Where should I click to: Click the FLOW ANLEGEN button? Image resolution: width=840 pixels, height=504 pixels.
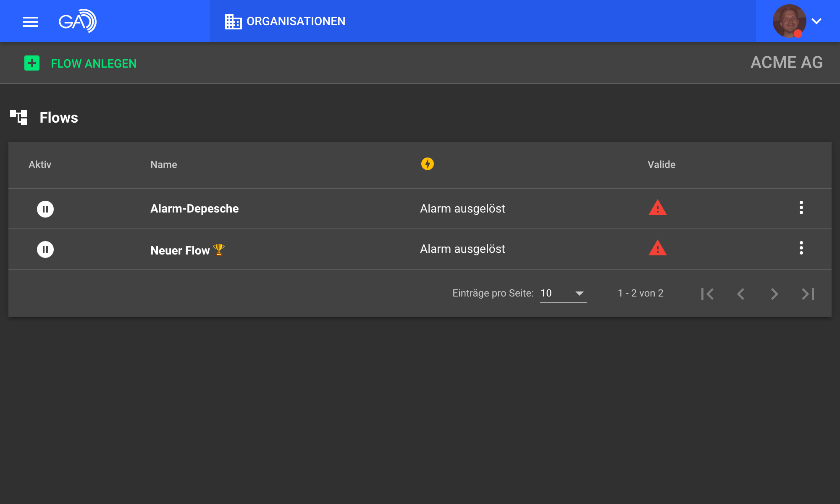coord(93,63)
